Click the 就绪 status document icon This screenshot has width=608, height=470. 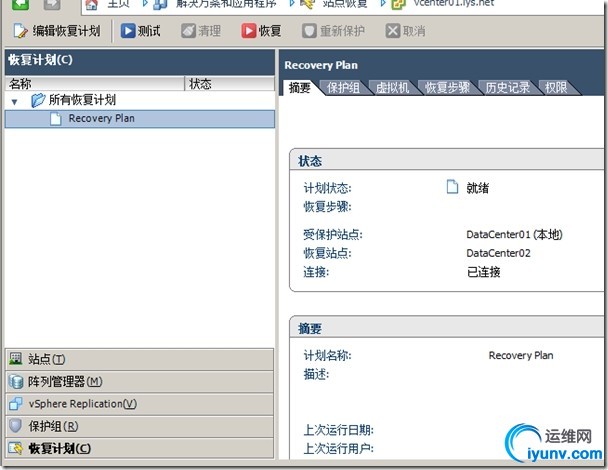[452, 187]
